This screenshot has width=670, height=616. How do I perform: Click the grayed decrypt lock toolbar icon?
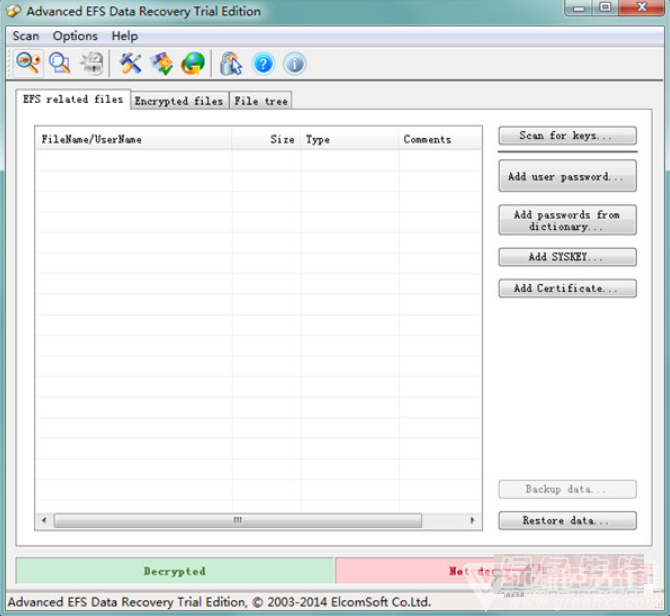(92, 64)
